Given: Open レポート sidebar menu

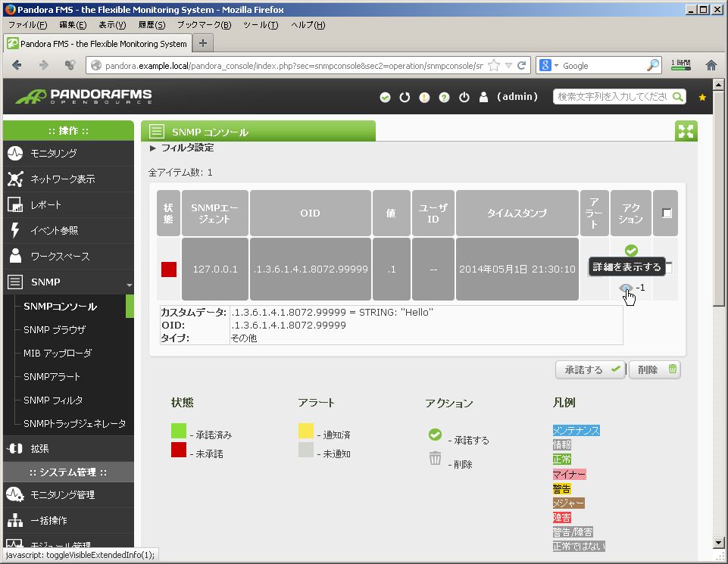Looking at the screenshot, I should (68, 204).
